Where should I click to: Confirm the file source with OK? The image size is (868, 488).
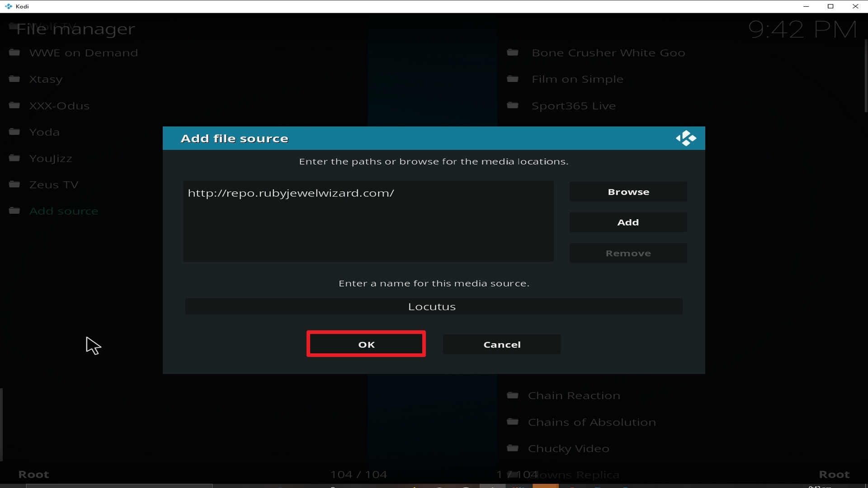pyautogui.click(x=366, y=344)
